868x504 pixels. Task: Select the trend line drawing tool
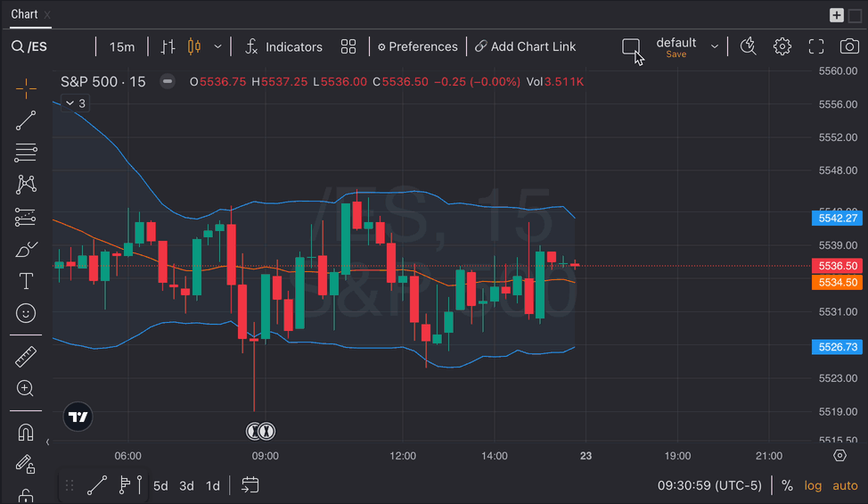26,120
